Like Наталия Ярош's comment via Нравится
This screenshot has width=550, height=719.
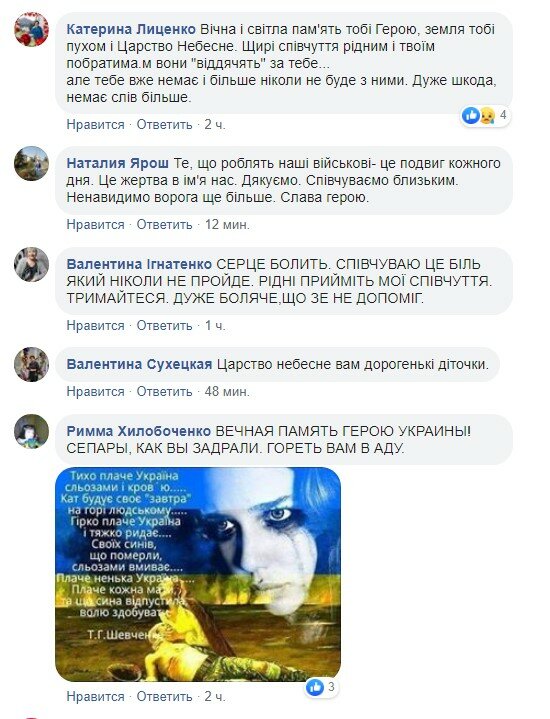pyautogui.click(x=95, y=224)
